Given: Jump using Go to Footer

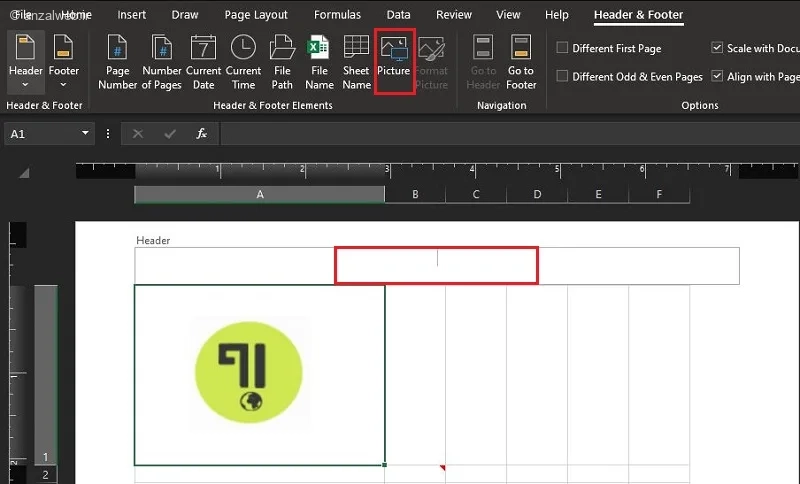Looking at the screenshot, I should pyautogui.click(x=521, y=61).
